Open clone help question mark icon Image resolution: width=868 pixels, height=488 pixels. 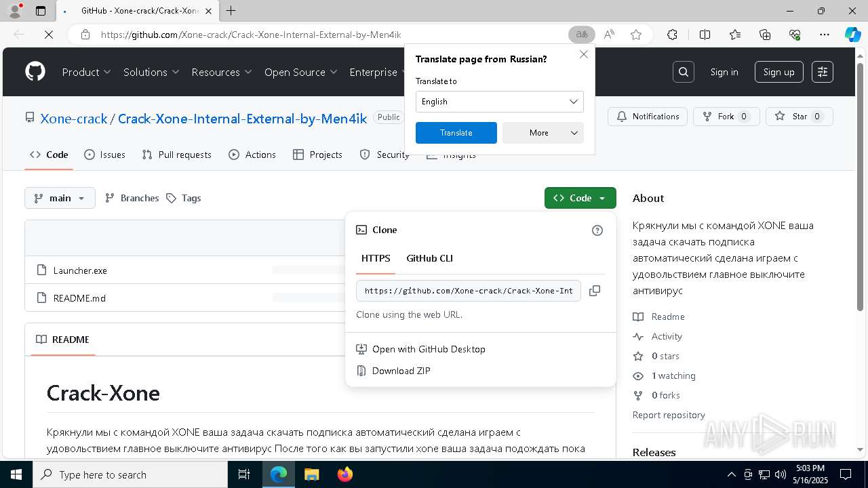[x=597, y=230]
